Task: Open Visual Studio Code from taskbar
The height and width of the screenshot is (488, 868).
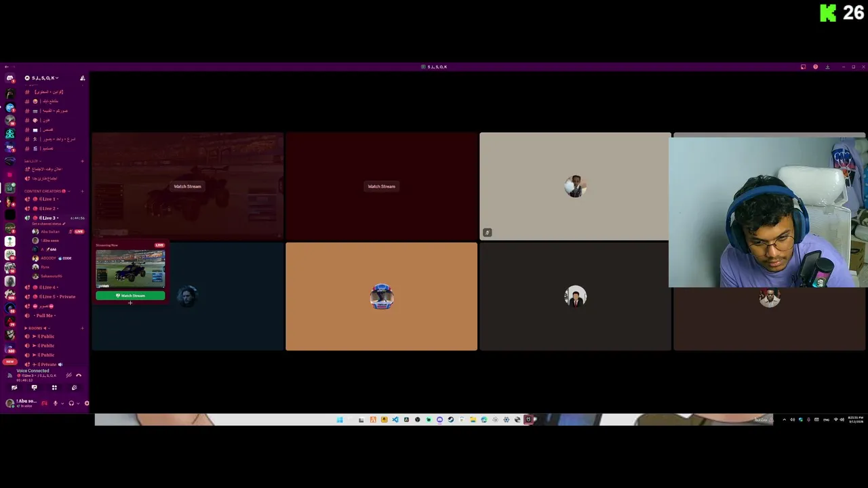Action: click(x=395, y=420)
